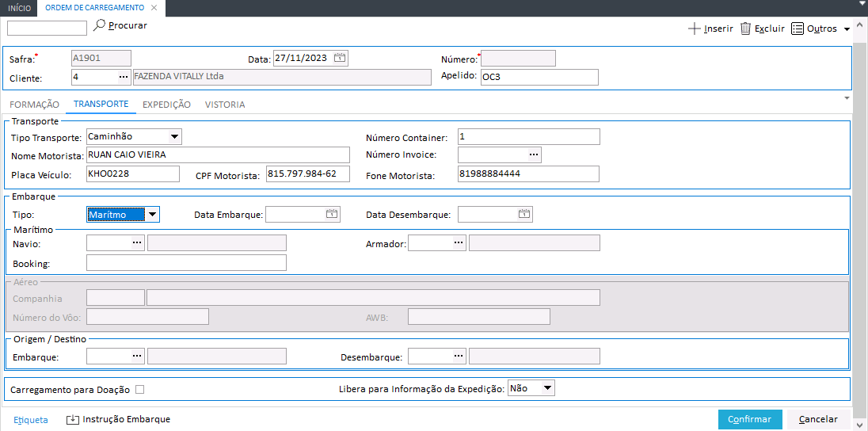Viewport: 868px width, 431px height.
Task: Open Data Desembarque calendar picker
Action: click(x=524, y=214)
